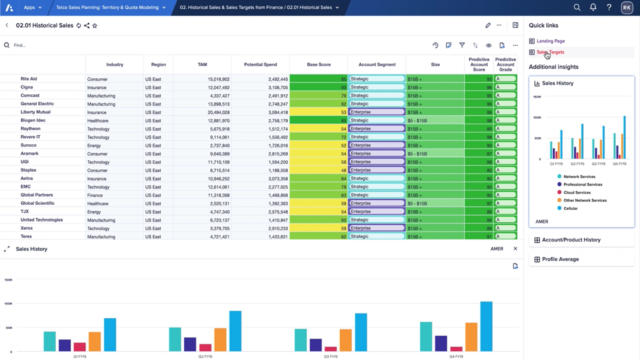The height and width of the screenshot is (360, 640).
Task: Toggle the star favorite for this page
Action: pyautogui.click(x=95, y=25)
